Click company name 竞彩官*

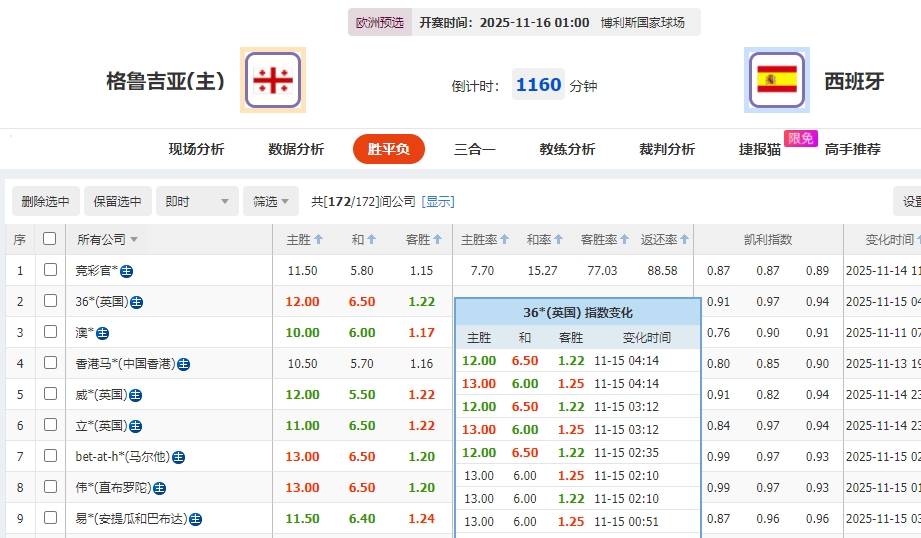pyautogui.click(x=97, y=271)
